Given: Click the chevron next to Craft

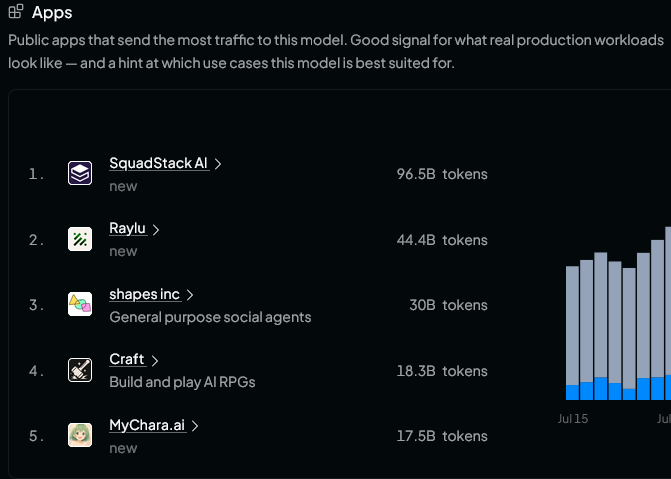Looking at the screenshot, I should point(154,361).
